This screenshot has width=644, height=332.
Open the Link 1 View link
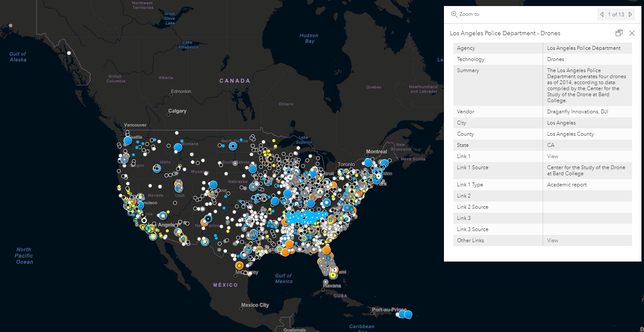coord(553,156)
